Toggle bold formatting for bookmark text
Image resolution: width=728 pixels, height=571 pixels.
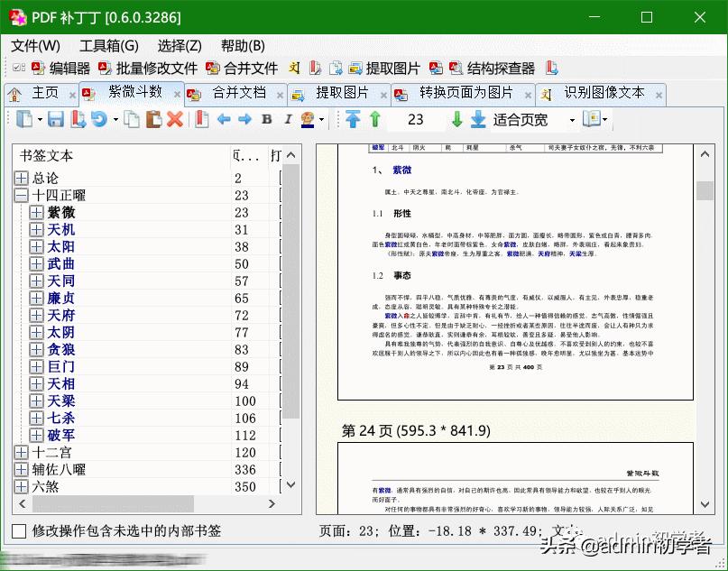pos(266,119)
